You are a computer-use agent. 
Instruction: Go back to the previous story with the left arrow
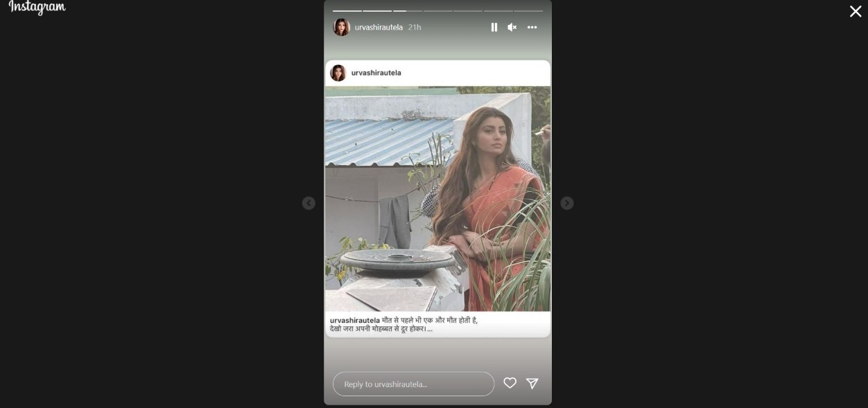pos(309,203)
